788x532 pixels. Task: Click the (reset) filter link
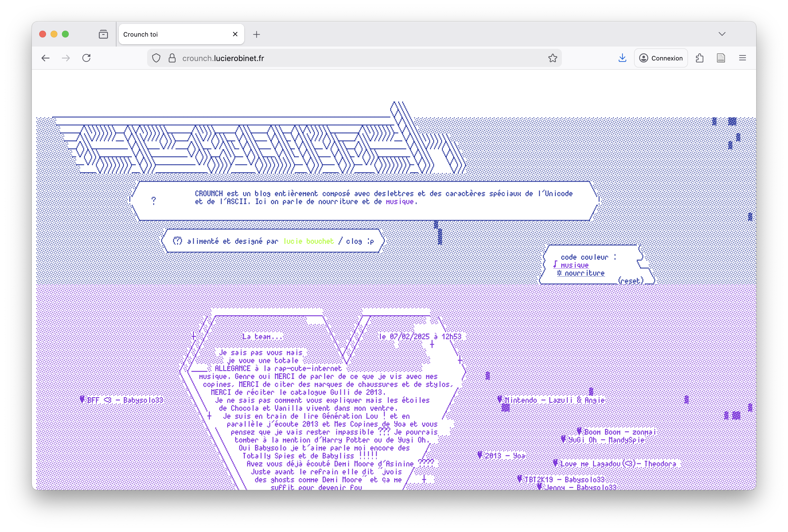tap(630, 281)
